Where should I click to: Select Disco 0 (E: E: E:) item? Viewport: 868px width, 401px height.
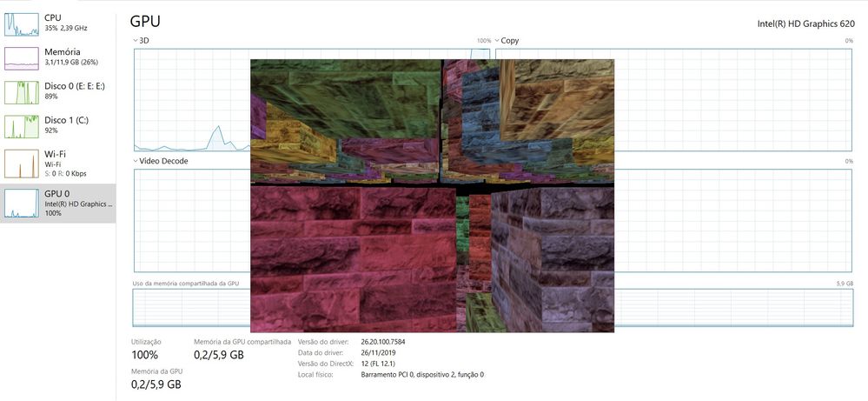click(57, 92)
